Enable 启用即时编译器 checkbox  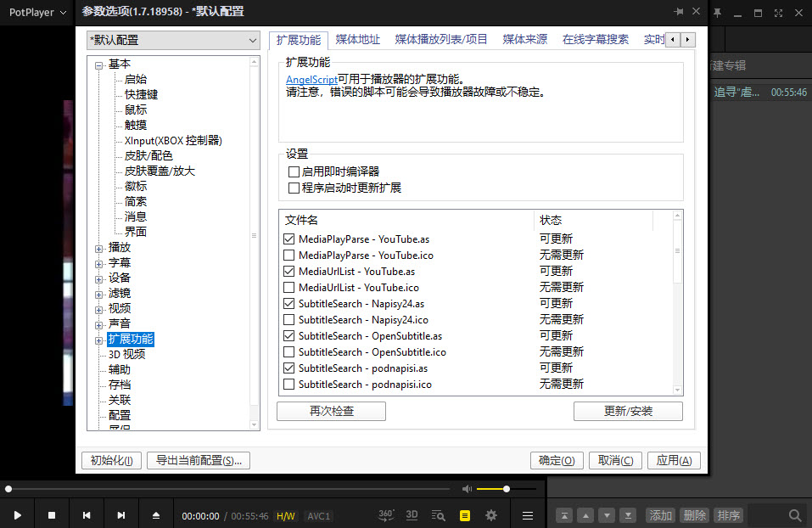pos(293,171)
